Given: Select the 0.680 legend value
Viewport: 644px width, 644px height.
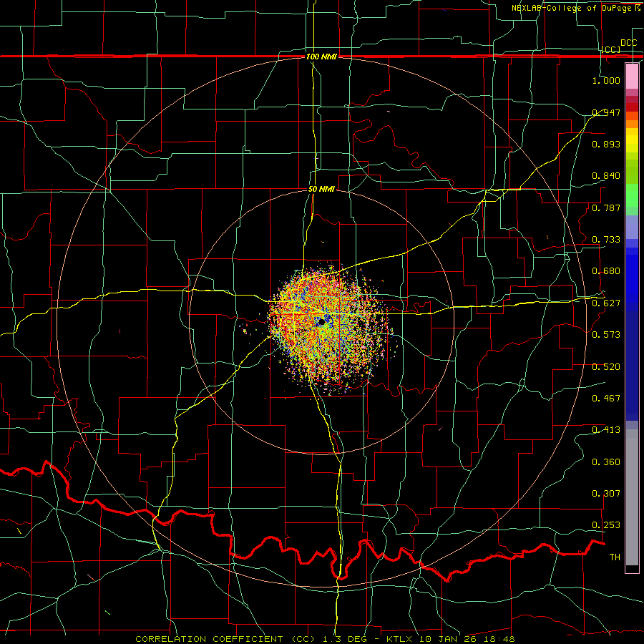Looking at the screenshot, I should coord(606,271).
